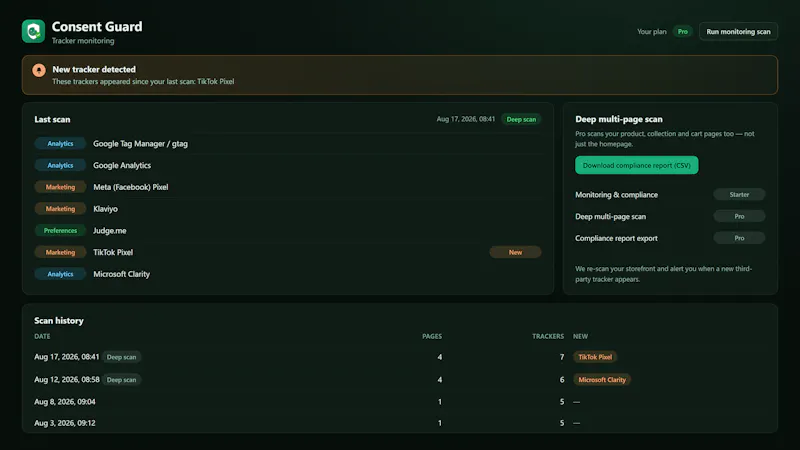The height and width of the screenshot is (450, 800).
Task: Click the PAGES column header
Action: tap(432, 336)
